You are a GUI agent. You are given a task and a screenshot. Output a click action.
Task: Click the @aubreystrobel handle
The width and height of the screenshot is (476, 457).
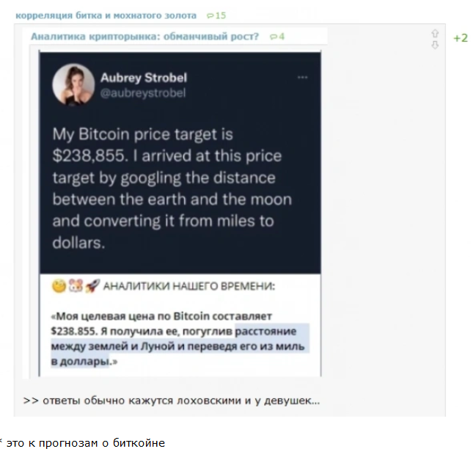143,93
